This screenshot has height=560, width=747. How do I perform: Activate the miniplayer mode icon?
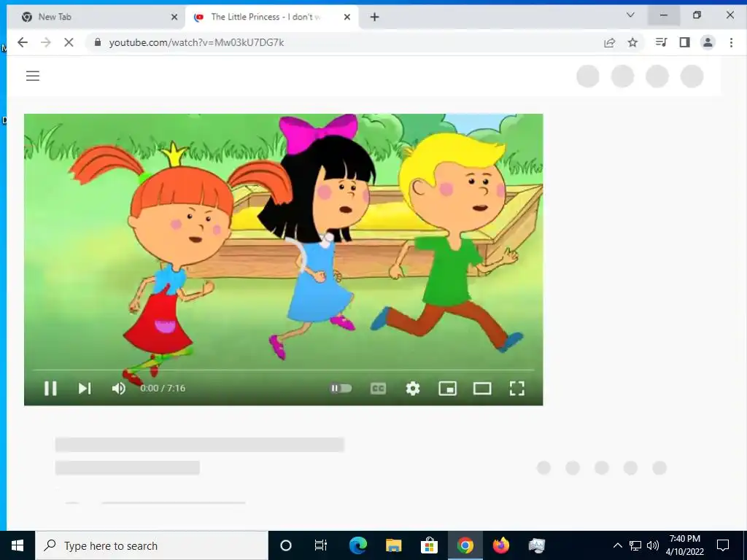click(x=447, y=389)
